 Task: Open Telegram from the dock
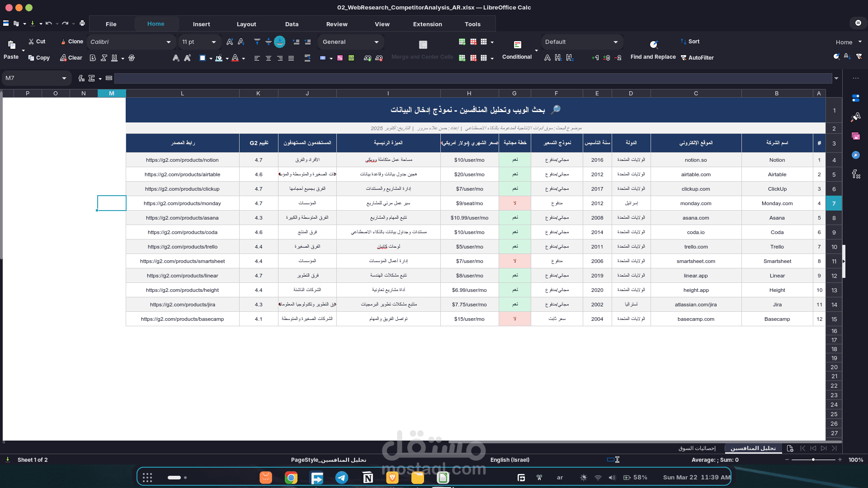pos(342,478)
